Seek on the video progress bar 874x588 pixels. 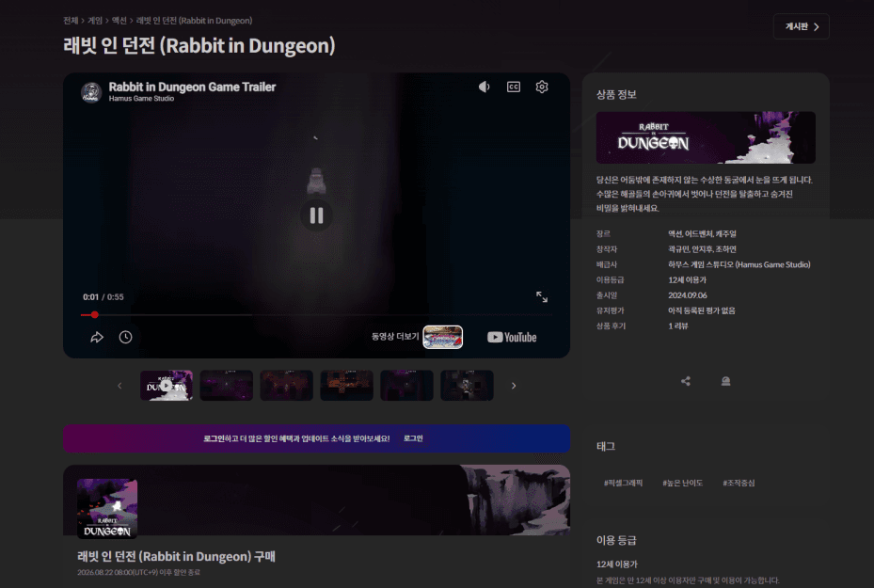click(317, 315)
